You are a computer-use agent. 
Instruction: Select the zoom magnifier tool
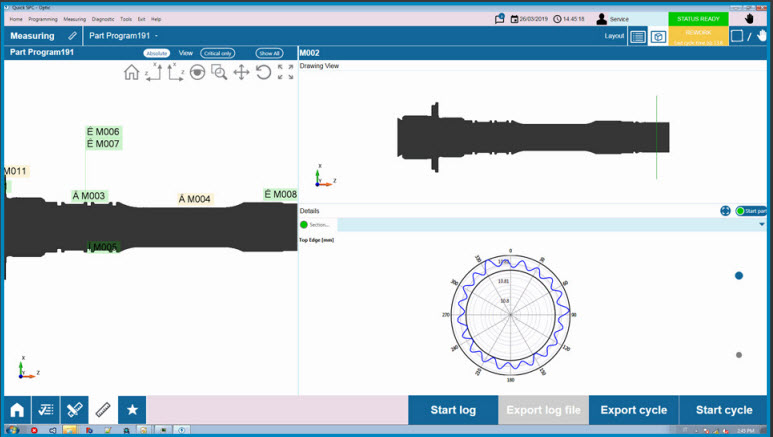(219, 72)
